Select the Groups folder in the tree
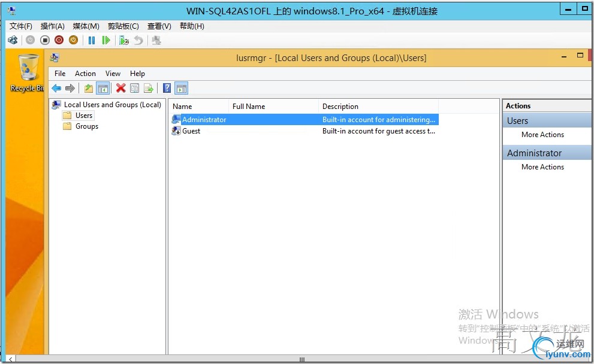 (87, 126)
